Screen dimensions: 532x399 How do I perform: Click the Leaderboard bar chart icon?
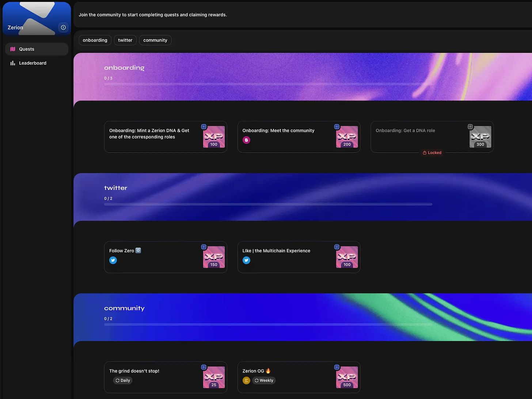[x=13, y=63]
